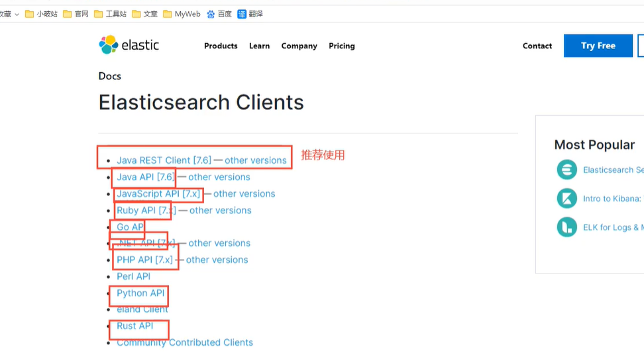Click the Elasticsearch icon under Most Popular

pos(566,170)
